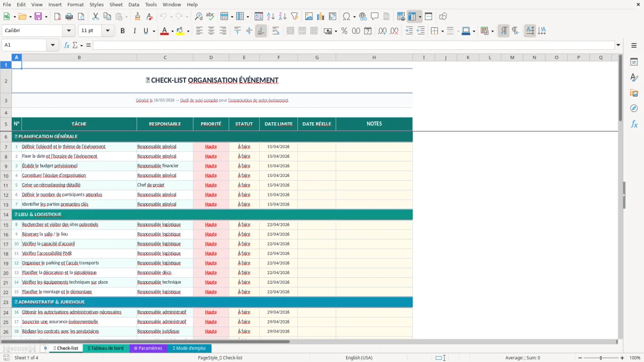Open the background color dropdown arrow
Viewport: 644px width, 362px height.
click(x=188, y=31)
